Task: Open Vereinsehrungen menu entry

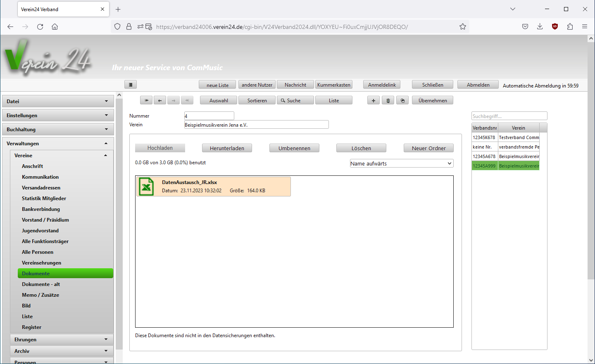Action: 42,263
